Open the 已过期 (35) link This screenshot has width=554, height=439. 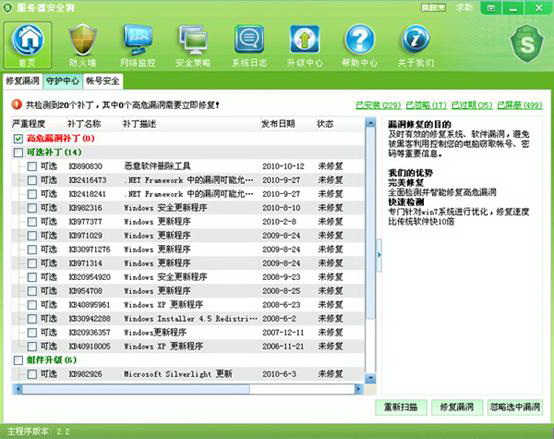(472, 105)
